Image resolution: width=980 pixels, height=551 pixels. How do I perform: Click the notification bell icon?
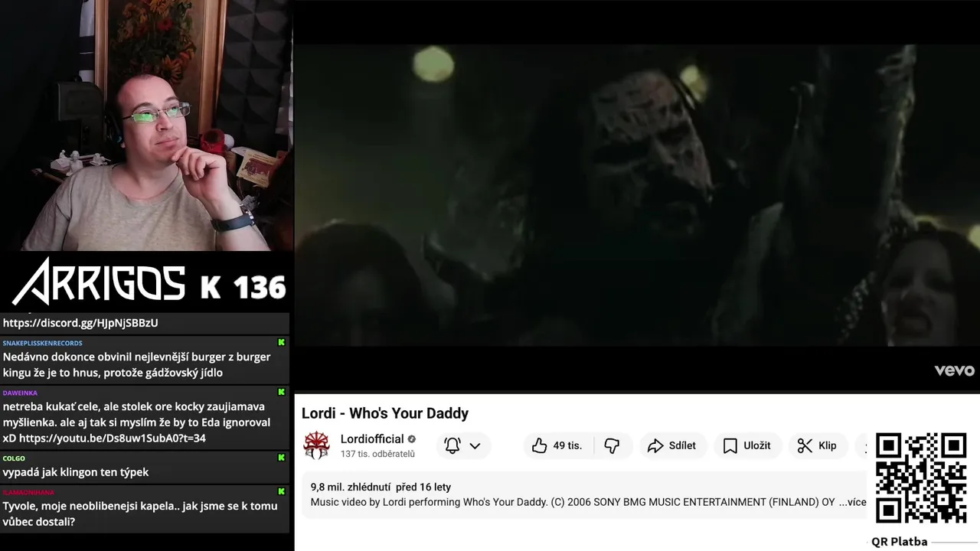[452, 445]
